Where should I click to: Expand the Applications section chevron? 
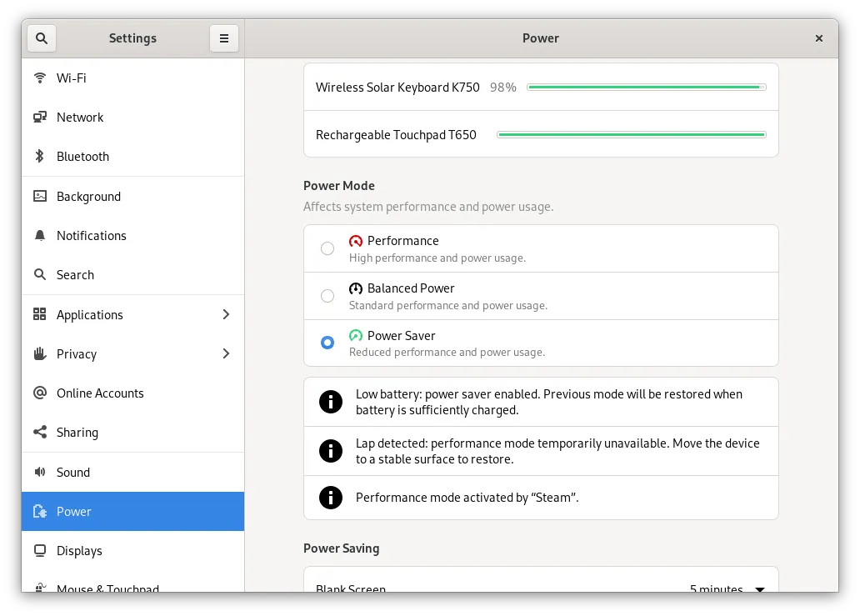click(226, 314)
